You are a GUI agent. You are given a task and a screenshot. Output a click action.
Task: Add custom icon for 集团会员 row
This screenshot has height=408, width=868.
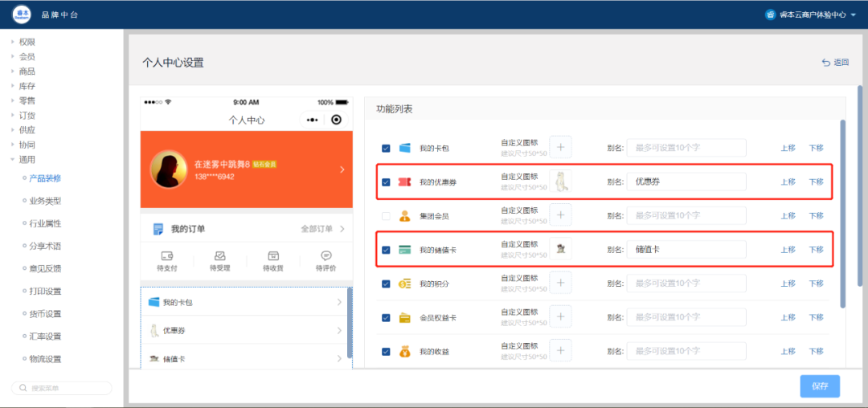[560, 214]
